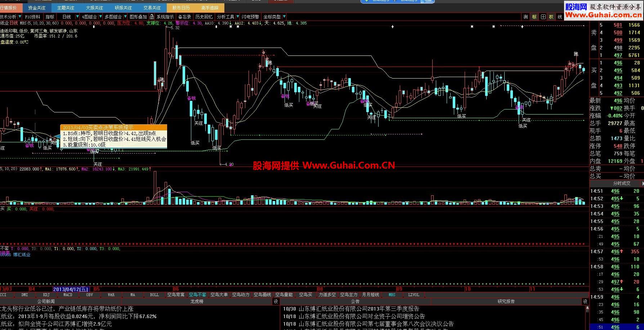644x330 pixels.
Task: Switch to the 研报关注 tab
Action: pyautogui.click(x=123, y=8)
